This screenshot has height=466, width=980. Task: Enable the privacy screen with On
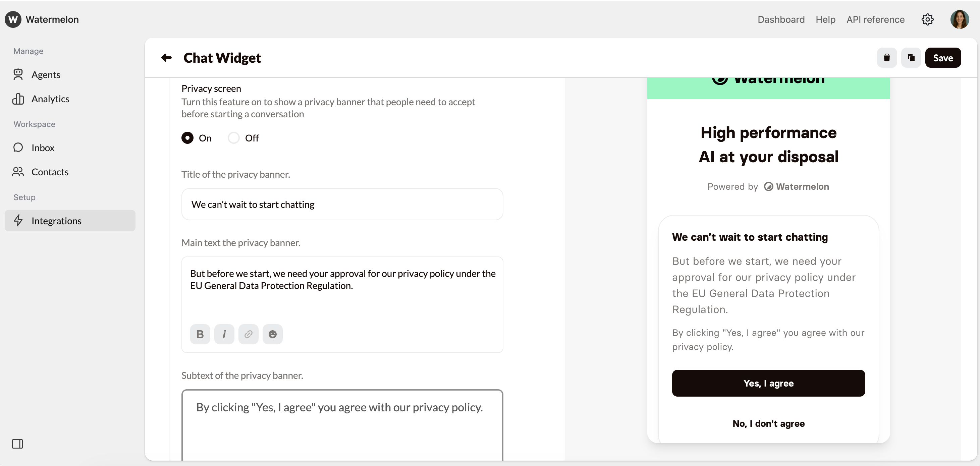[187, 138]
